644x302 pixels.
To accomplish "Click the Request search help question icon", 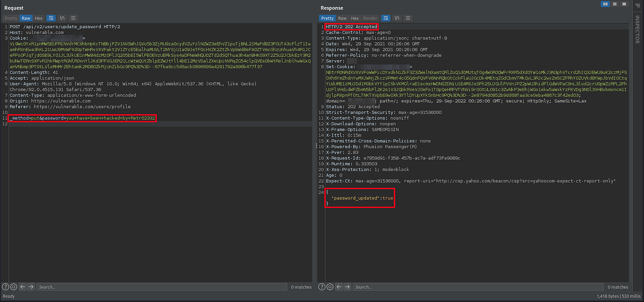I will [6, 287].
